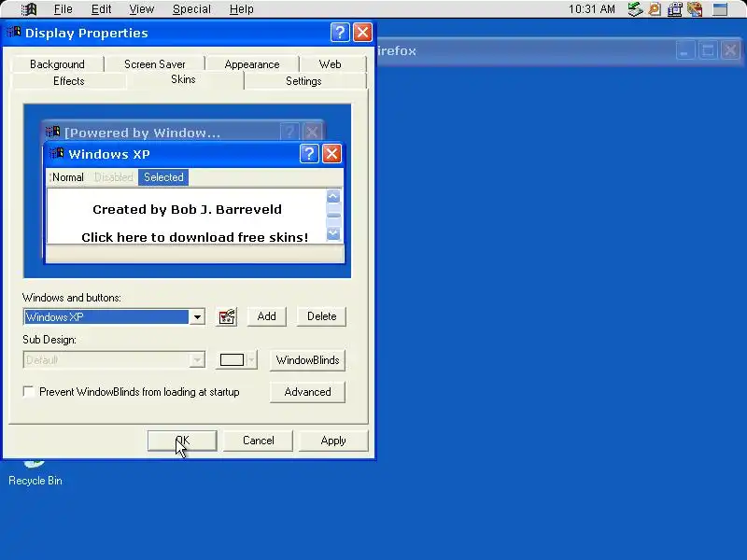
Task: Click the skin browse icon button
Action: click(227, 316)
